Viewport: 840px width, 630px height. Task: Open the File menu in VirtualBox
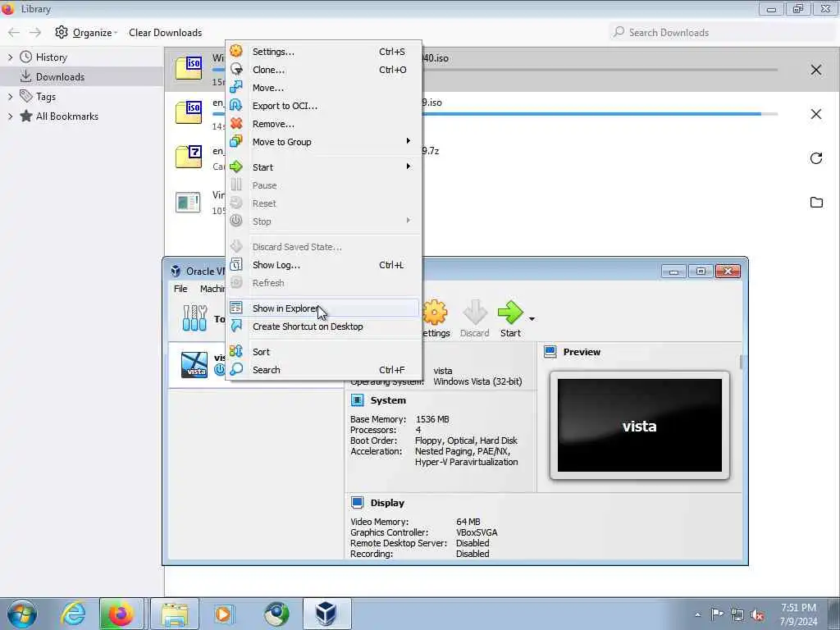click(180, 289)
